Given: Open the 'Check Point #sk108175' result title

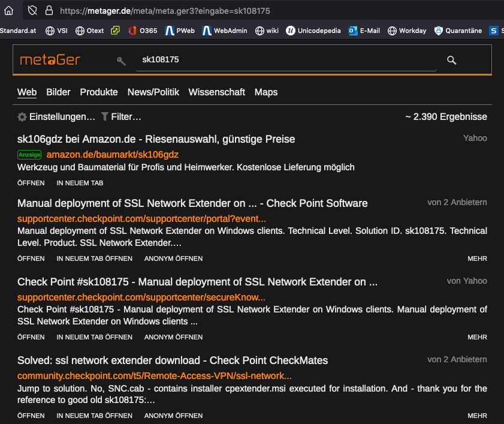Looking at the screenshot, I should point(197,282).
